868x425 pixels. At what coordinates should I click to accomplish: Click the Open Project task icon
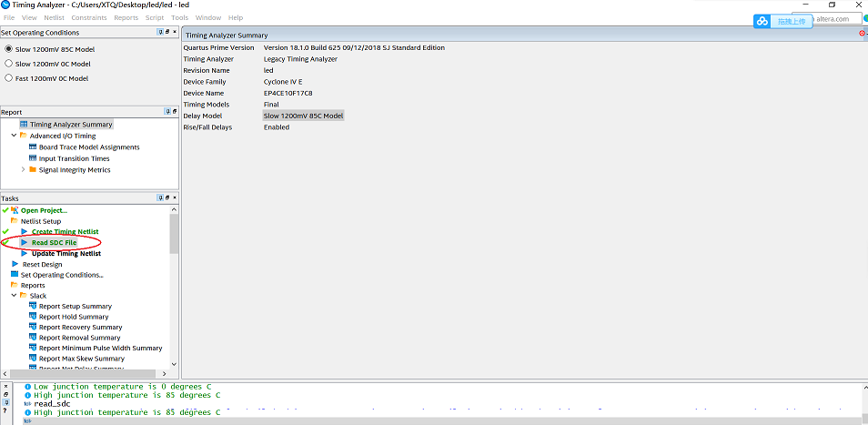coord(15,210)
